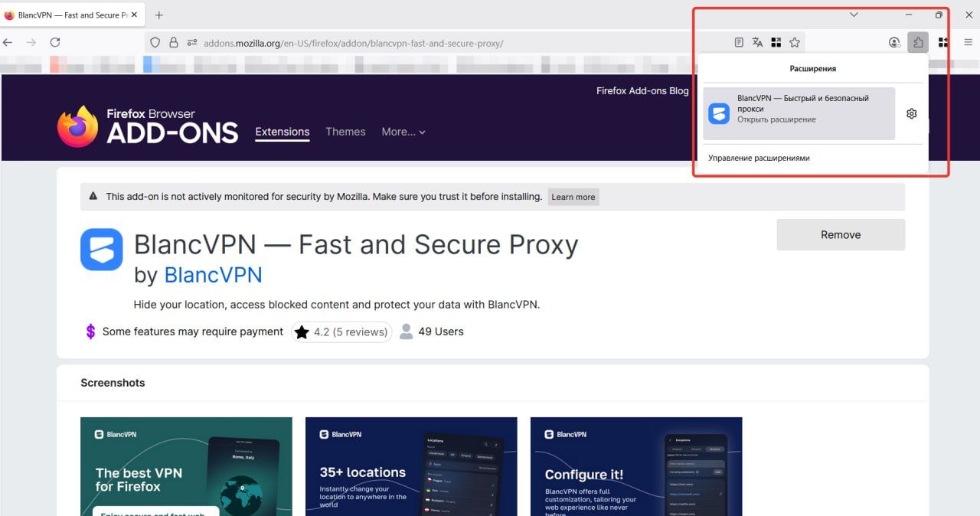980x516 pixels.
Task: Click the translate page icon in the toolbar
Action: pos(757,42)
